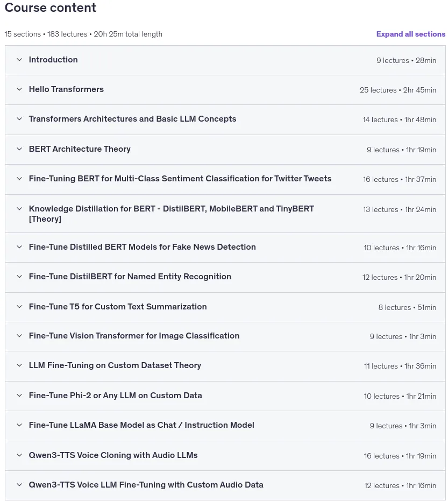The image size is (448, 501).
Task: Expand the Introduction section chevron
Action: tap(19, 60)
